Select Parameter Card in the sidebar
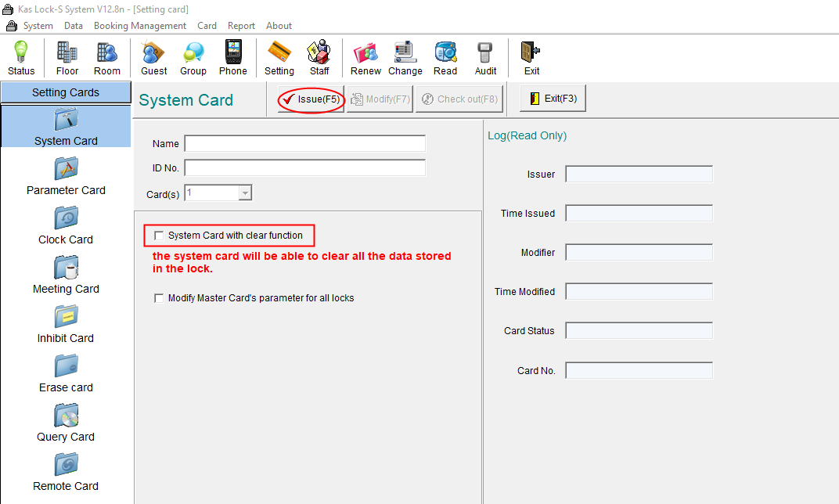The width and height of the screenshot is (839, 504). tap(66, 176)
